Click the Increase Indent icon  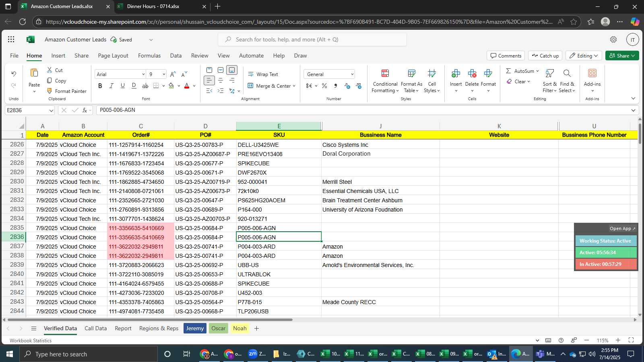click(x=221, y=91)
